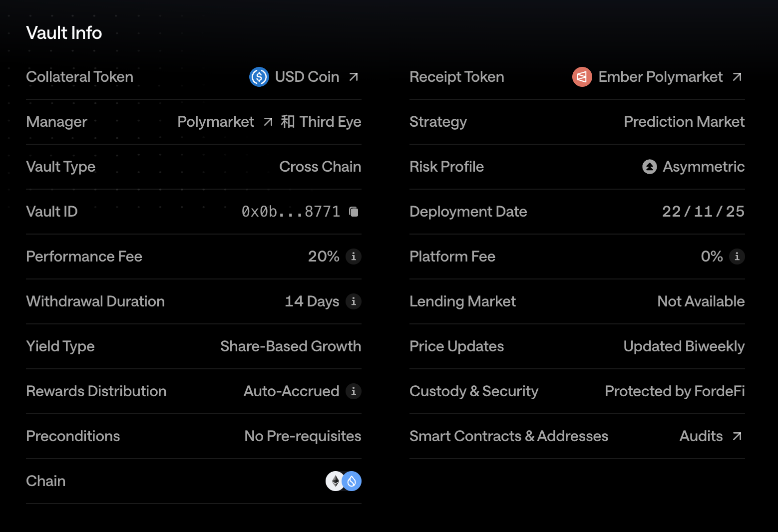The height and width of the screenshot is (532, 778).
Task: Click the Ethereum chain icon
Action: coord(335,481)
